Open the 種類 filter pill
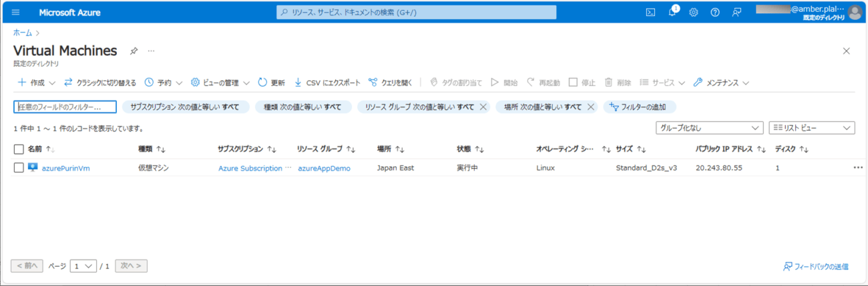This screenshot has height=286, width=868. pos(302,107)
